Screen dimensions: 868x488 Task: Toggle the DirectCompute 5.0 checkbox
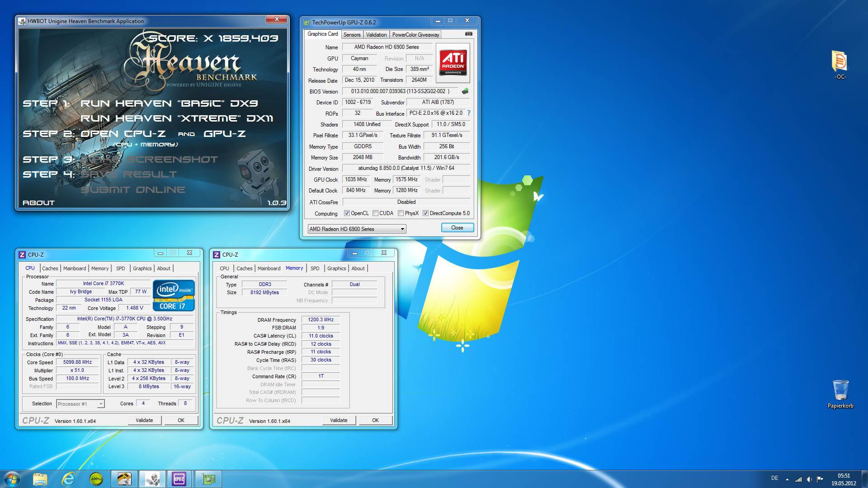coord(425,213)
